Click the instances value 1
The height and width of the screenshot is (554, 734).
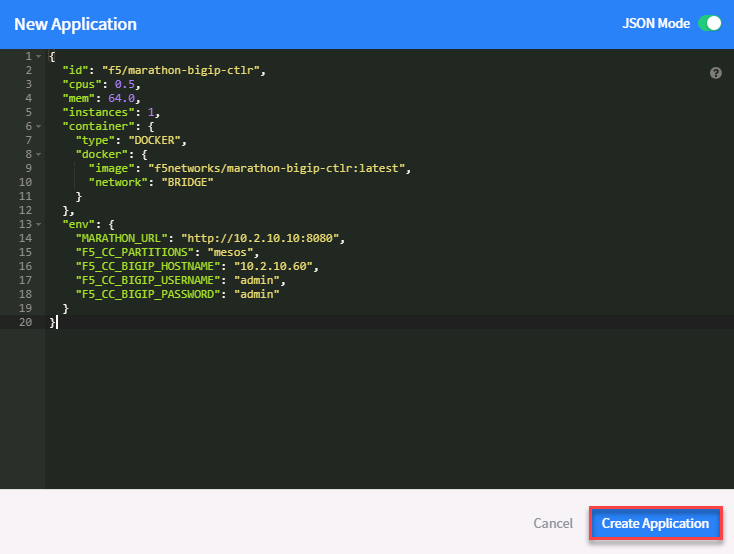(x=151, y=112)
